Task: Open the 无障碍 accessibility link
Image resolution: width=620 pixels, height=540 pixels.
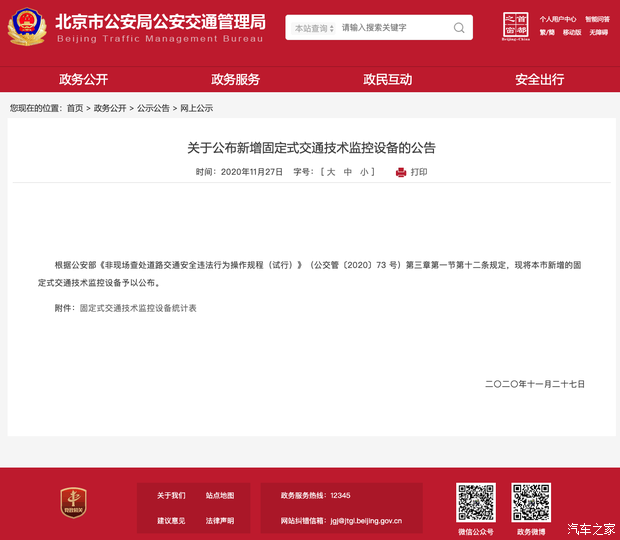Action: point(599,32)
